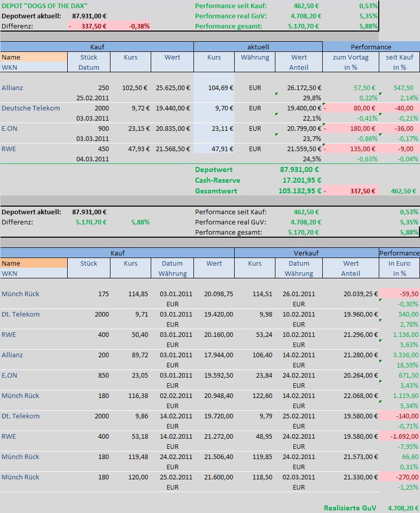
Task: Click the Münch Rück Kurs 114,85 cell
Action: click(x=130, y=294)
